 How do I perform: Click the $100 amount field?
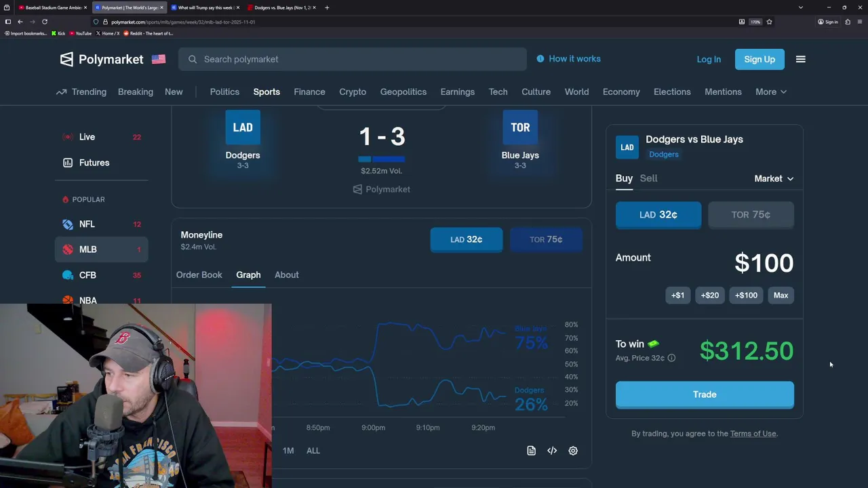pyautogui.click(x=764, y=263)
